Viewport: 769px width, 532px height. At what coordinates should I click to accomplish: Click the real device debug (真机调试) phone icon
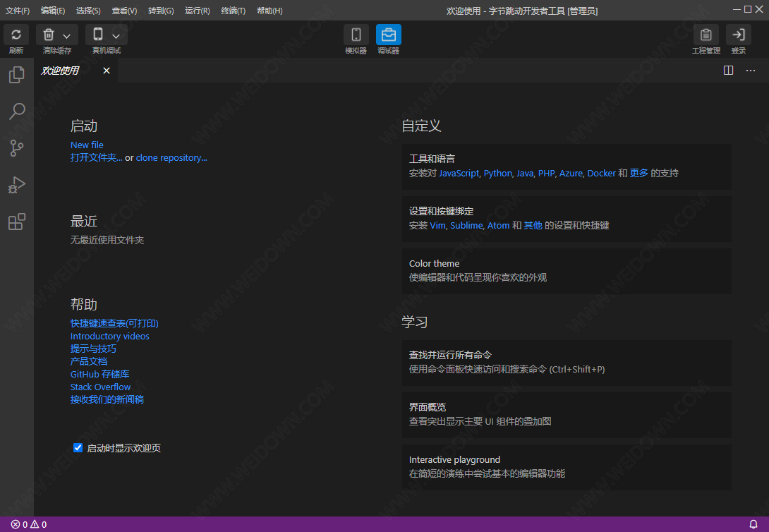tap(98, 35)
